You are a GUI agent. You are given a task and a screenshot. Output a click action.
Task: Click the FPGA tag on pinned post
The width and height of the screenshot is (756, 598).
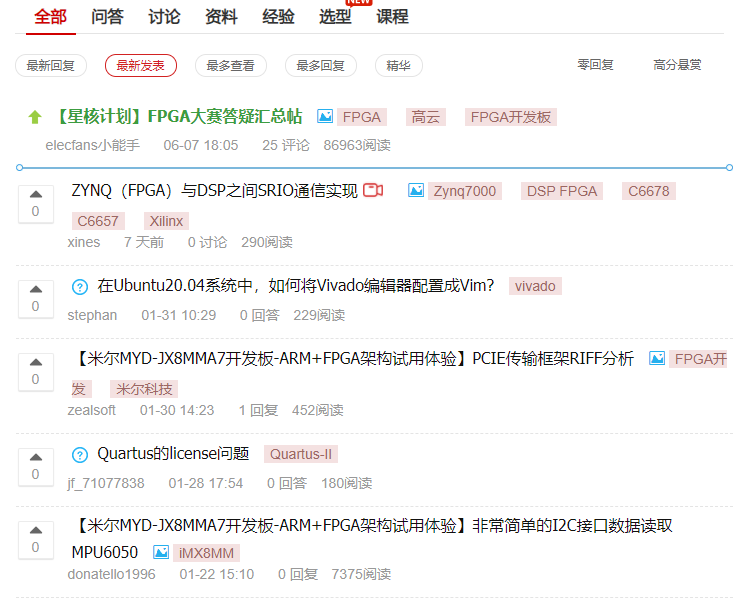coord(362,117)
